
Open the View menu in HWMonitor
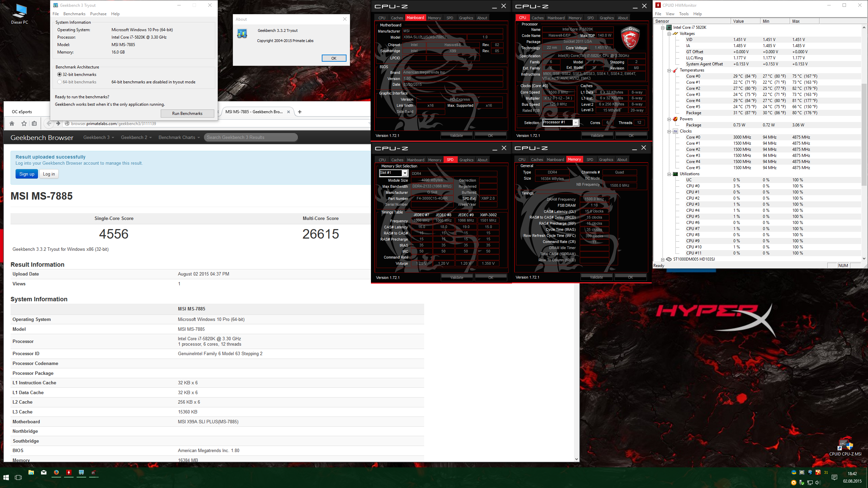[670, 14]
